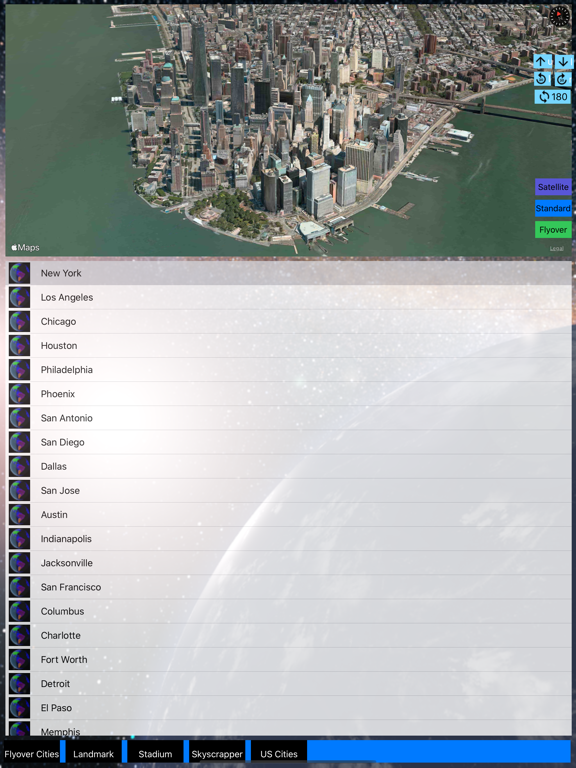Click the globe icon beside Charlotte
This screenshot has width=576, height=768.
click(x=20, y=635)
